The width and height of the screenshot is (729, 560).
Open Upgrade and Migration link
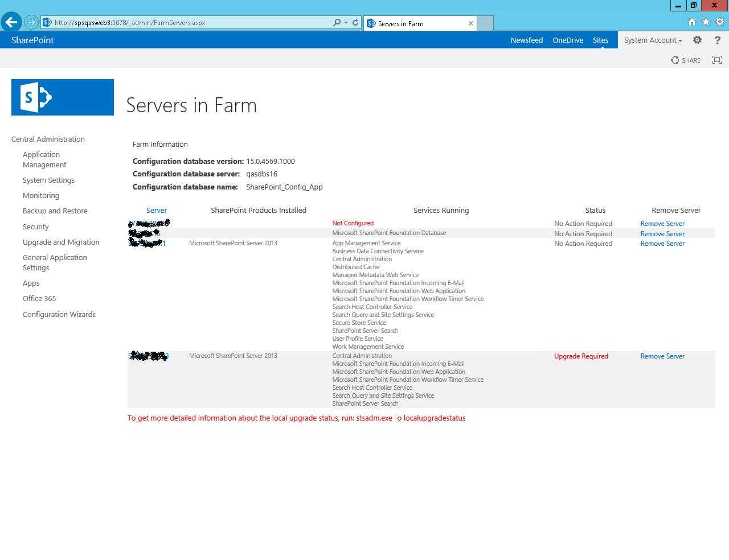pos(61,242)
